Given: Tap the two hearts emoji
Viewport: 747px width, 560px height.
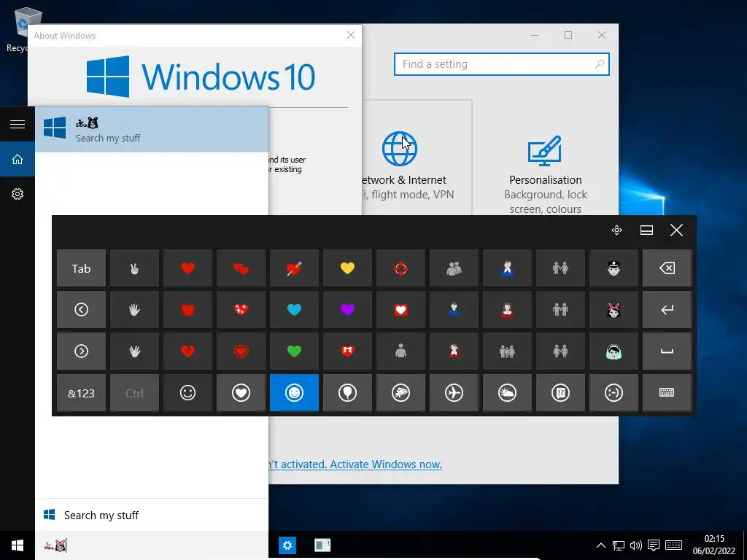Looking at the screenshot, I should tap(241, 268).
